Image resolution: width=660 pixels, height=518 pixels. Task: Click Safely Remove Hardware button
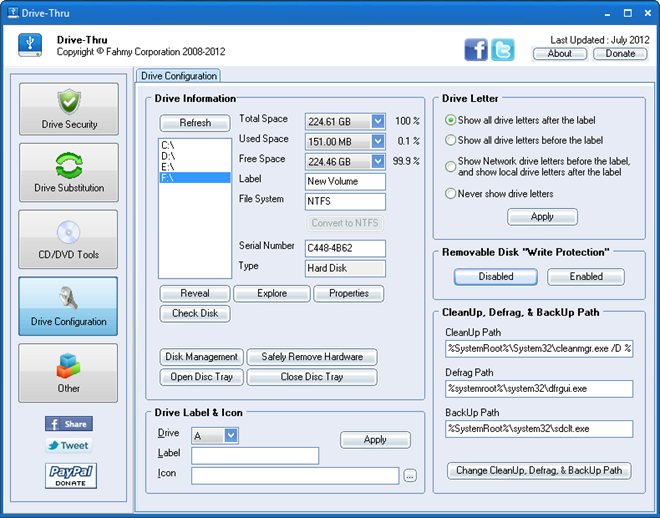point(312,357)
